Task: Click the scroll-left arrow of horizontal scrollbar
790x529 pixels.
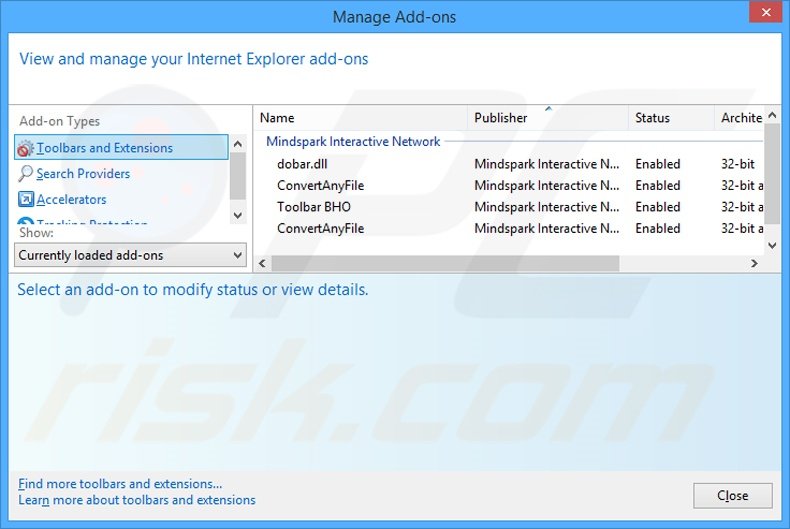Action: click(262, 263)
